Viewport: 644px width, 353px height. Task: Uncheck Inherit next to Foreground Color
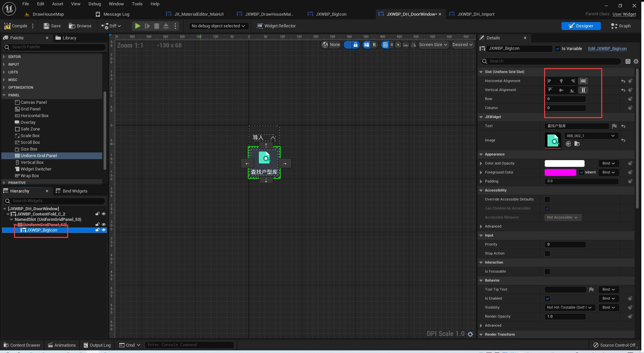tap(581, 172)
